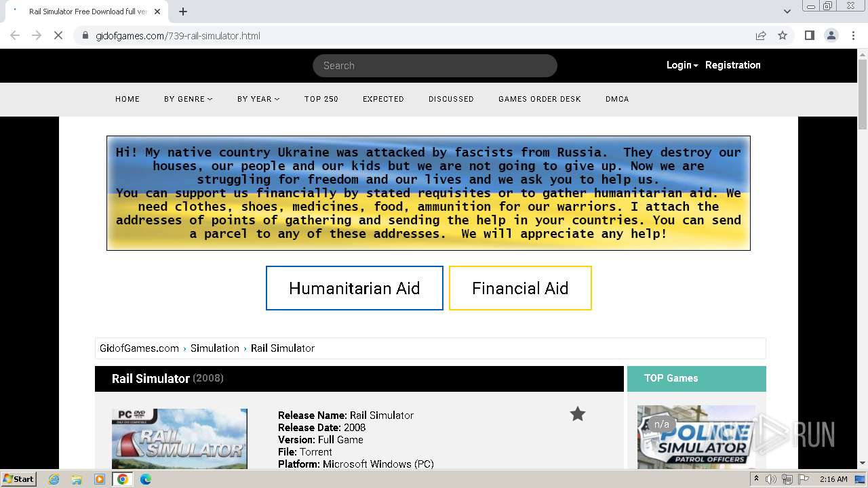868x488 pixels.
Task: Open the EXPECTED games page
Action: coord(383,99)
